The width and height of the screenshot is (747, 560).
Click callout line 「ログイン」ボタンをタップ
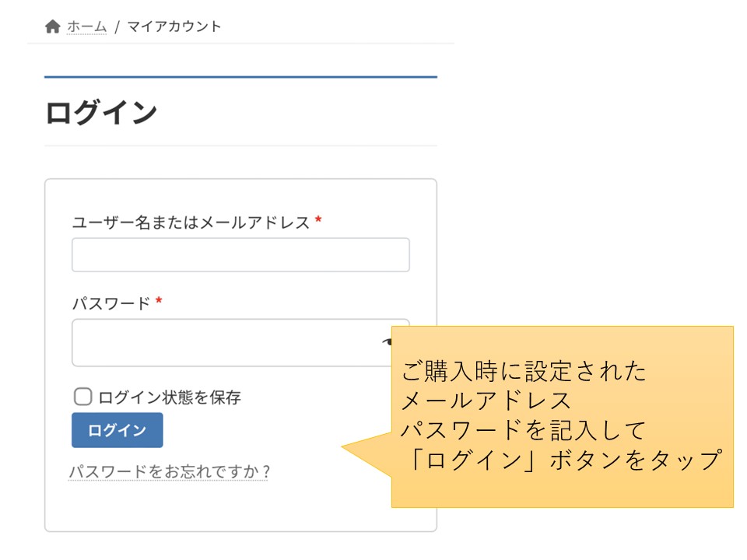point(565,460)
